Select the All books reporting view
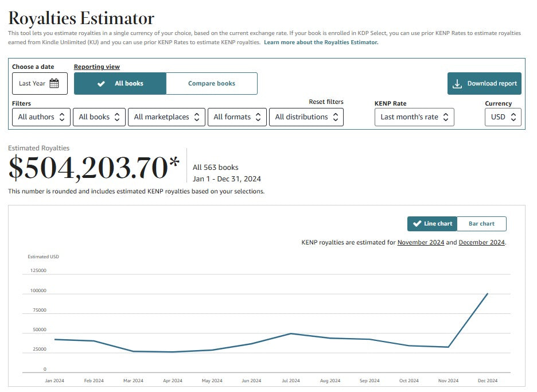The image size is (537, 392). [x=120, y=84]
